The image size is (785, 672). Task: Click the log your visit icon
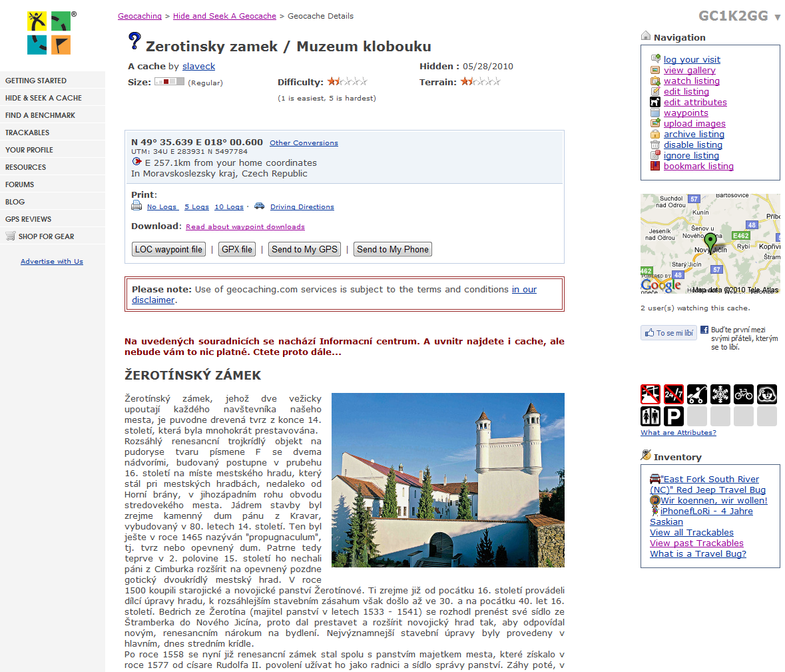coord(655,59)
